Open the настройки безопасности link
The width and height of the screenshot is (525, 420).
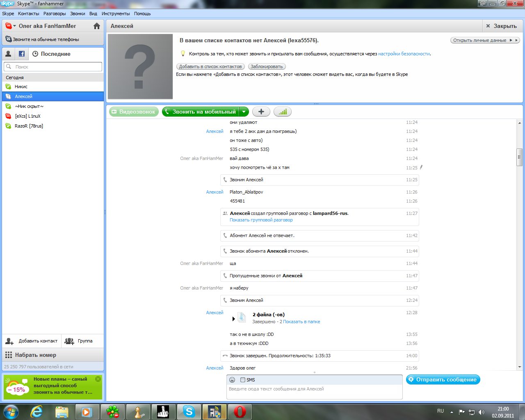(404, 54)
